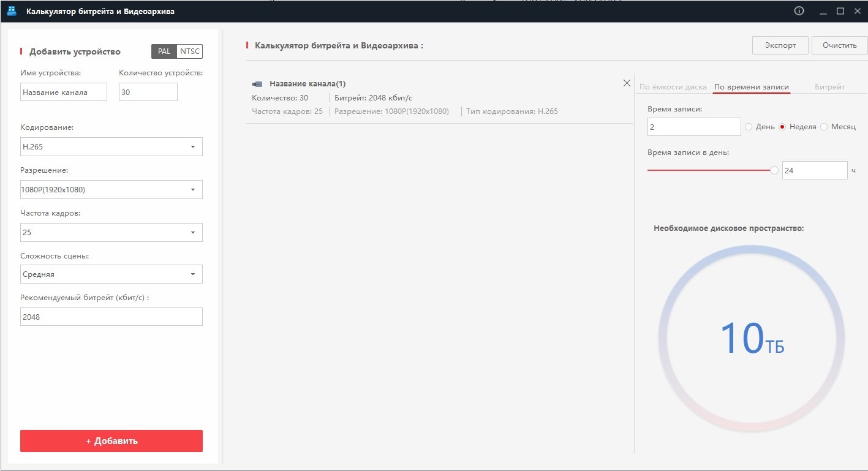The width and height of the screenshot is (868, 471).
Task: Click the Тип кодирования: H.265 text
Action: (512, 111)
